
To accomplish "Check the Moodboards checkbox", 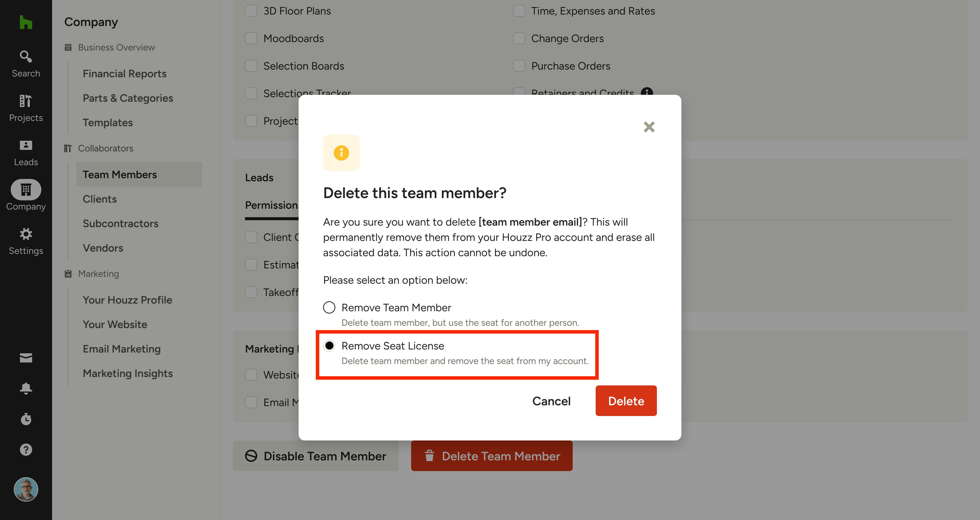I will 251,38.
